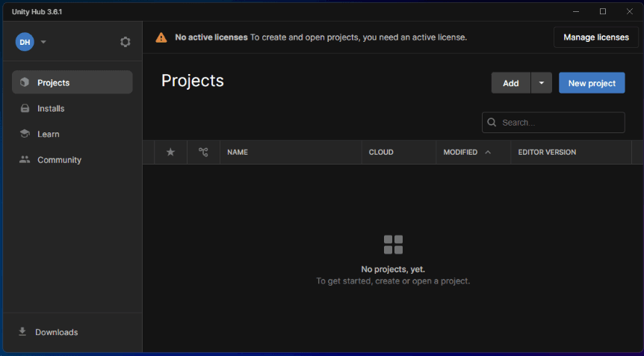Click the orange license warning icon
This screenshot has width=644, height=356.
click(161, 37)
